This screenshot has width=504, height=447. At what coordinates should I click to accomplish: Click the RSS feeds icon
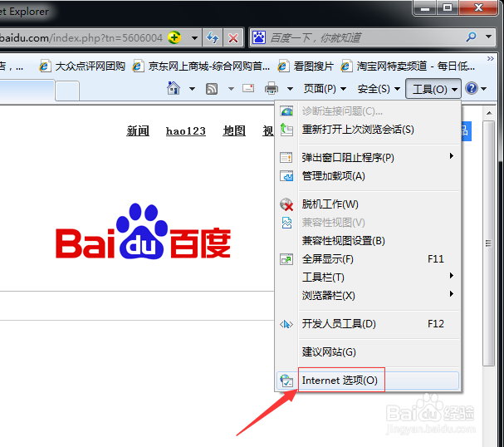click(212, 89)
